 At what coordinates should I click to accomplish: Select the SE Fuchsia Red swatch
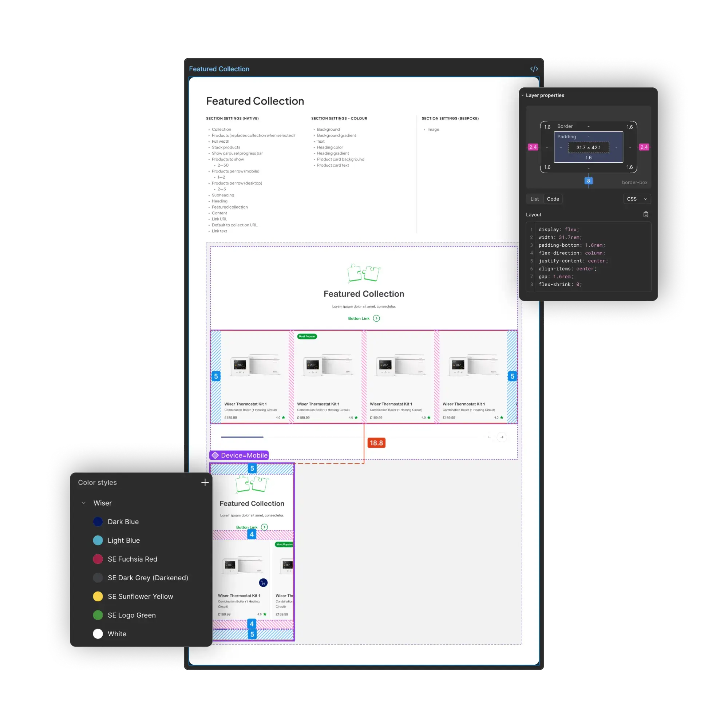coord(98,559)
